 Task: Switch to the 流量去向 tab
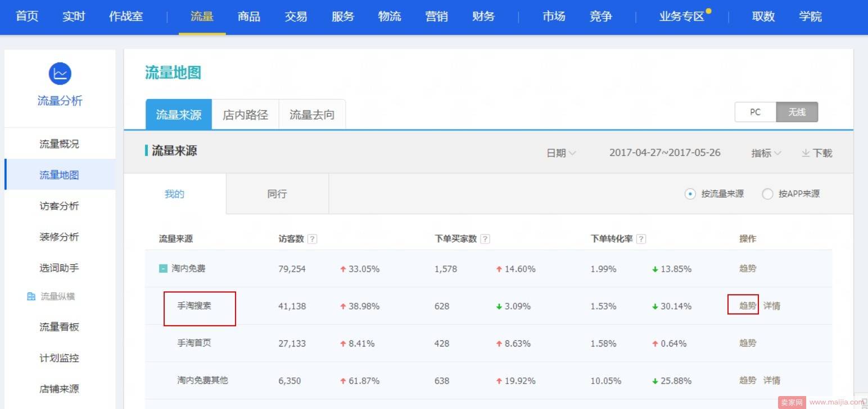coord(312,115)
